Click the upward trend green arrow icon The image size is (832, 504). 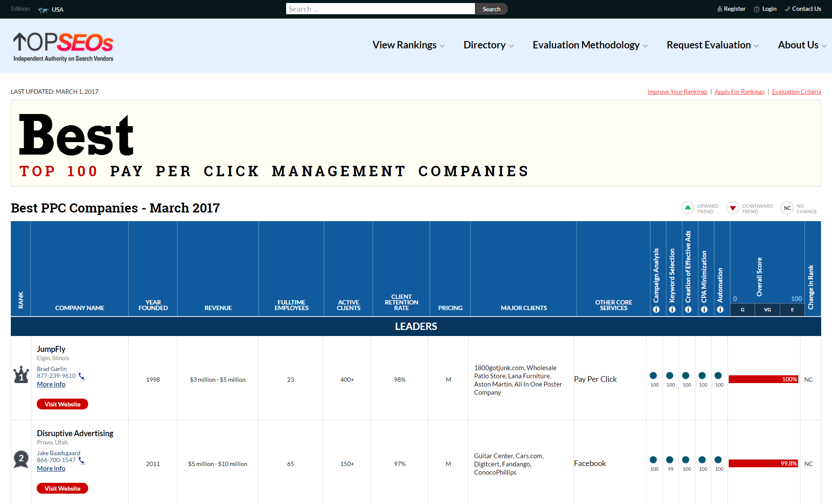pyautogui.click(x=688, y=208)
